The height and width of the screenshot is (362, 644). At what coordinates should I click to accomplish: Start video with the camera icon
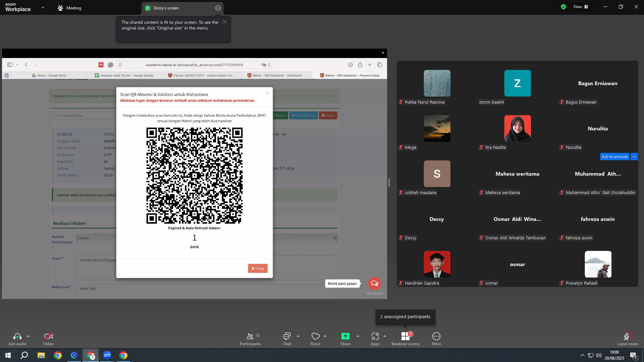click(48, 336)
